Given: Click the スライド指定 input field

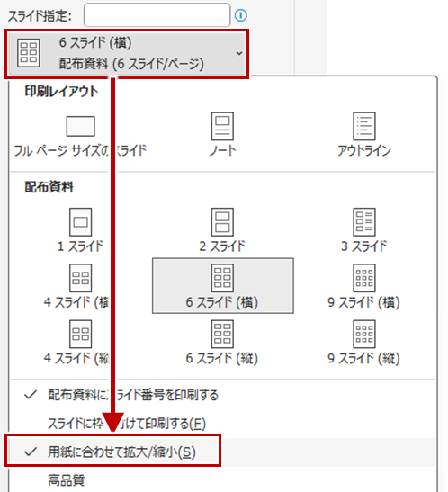Looking at the screenshot, I should click(x=157, y=15).
